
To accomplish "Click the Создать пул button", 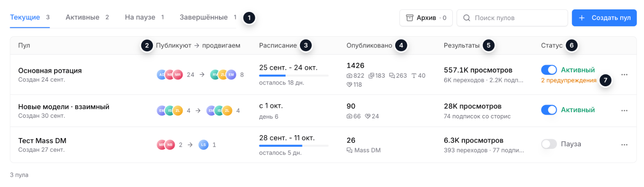I will point(604,18).
